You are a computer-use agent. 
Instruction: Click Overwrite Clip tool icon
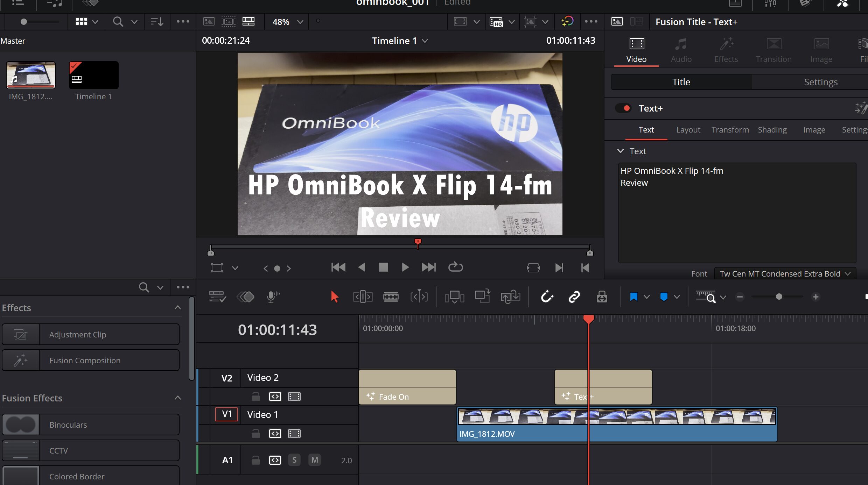click(x=482, y=297)
